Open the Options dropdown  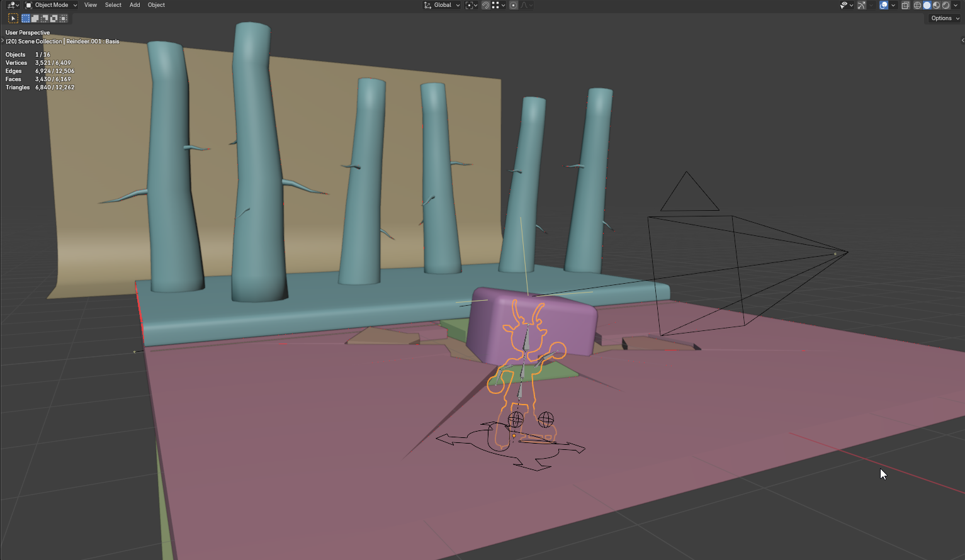(945, 18)
